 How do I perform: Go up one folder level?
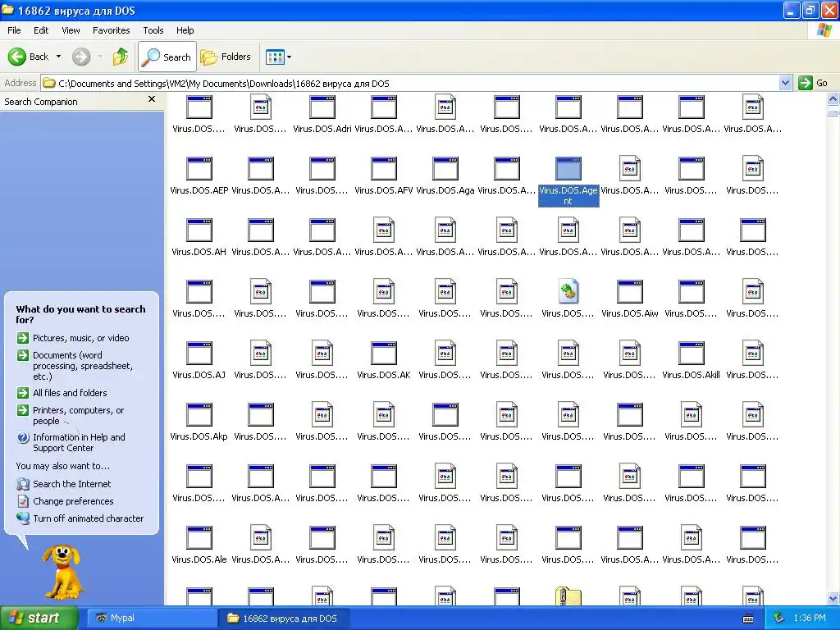click(x=121, y=57)
